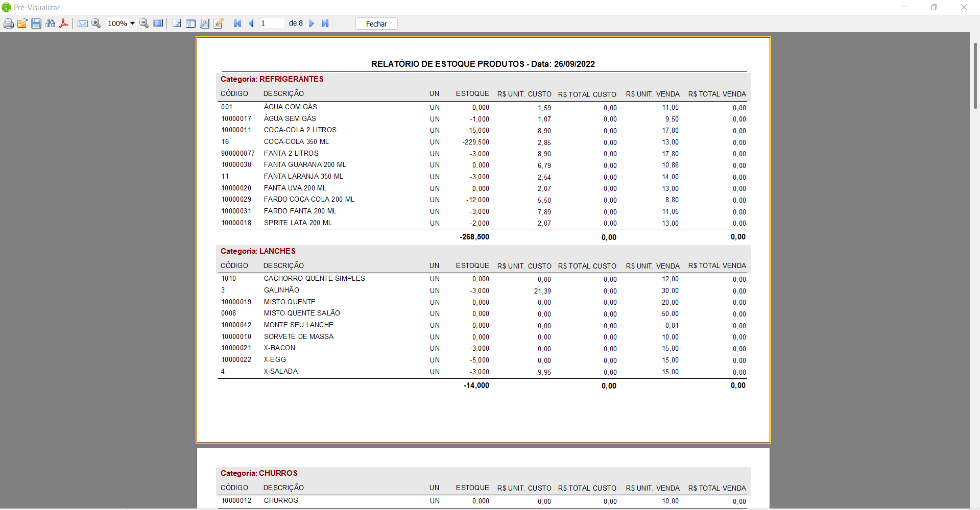980x510 pixels.
Task: Click the Categoria: REFRIGERANTES heading
Action: tap(272, 79)
